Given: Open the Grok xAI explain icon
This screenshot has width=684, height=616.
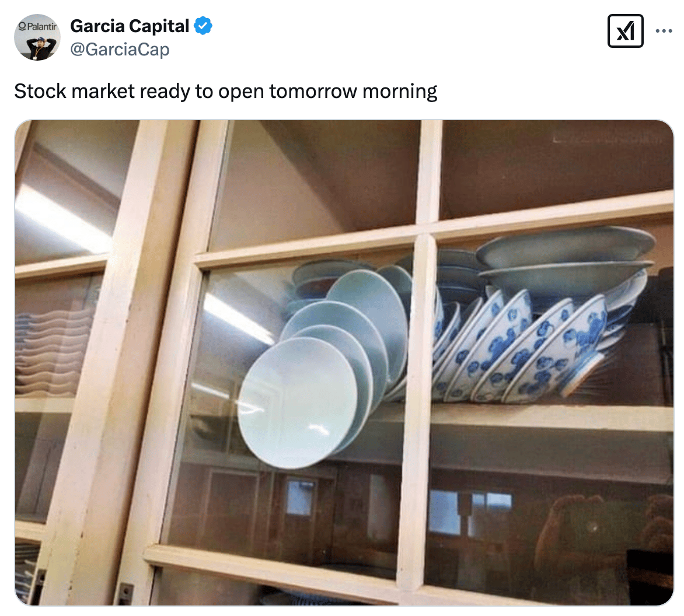Looking at the screenshot, I should click(x=625, y=31).
